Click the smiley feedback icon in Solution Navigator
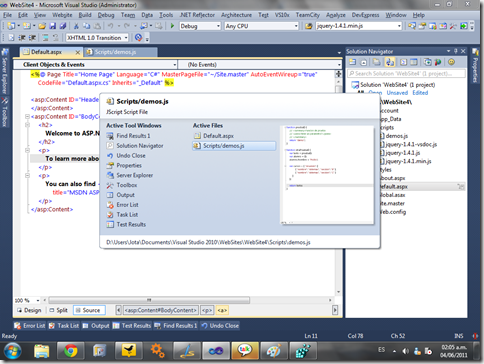 point(451,62)
